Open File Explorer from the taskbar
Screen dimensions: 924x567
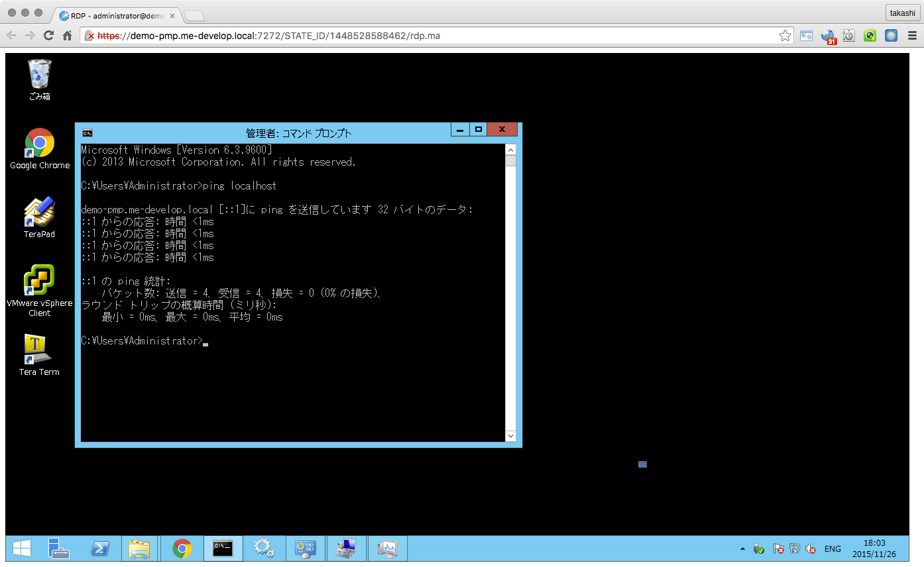(x=139, y=548)
